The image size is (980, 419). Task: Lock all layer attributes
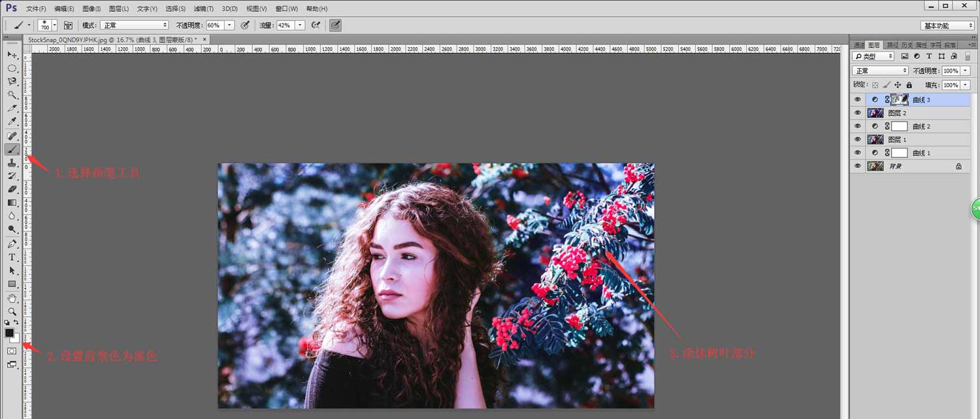click(909, 85)
